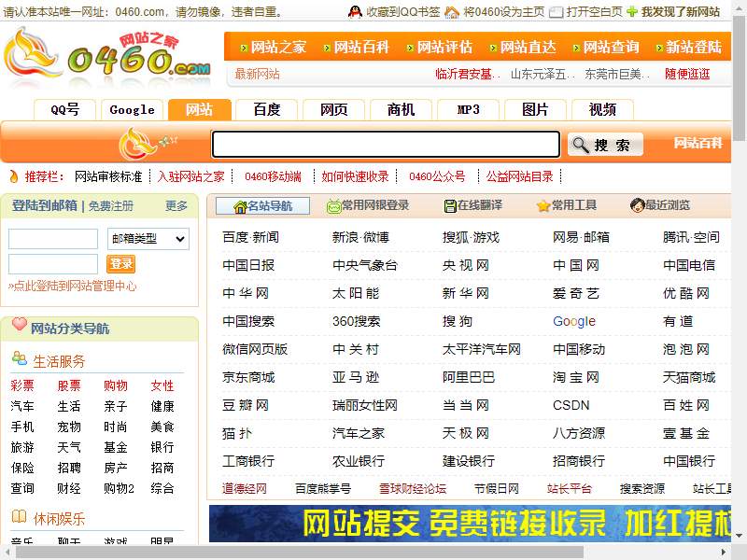Screen dimensions: 747x560
Task: Click the heart icon beside 网站分类导航
Action: (19, 324)
